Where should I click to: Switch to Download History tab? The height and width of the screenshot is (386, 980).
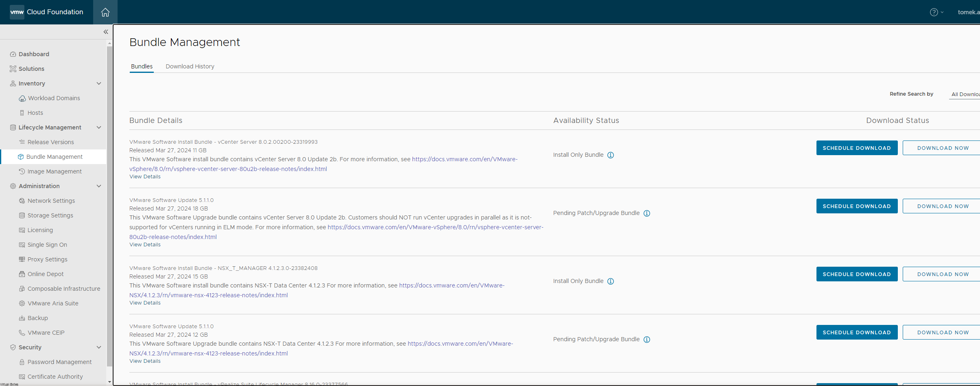click(x=190, y=66)
